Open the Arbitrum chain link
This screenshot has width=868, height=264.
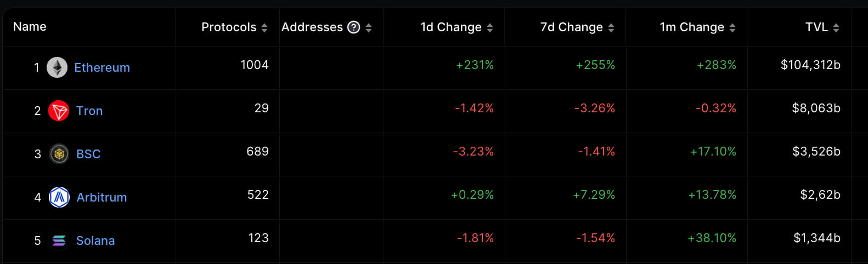(102, 197)
